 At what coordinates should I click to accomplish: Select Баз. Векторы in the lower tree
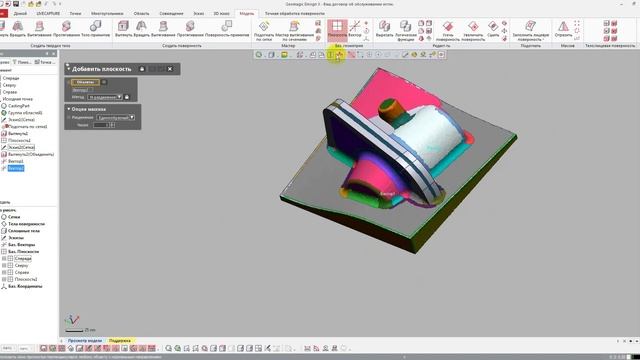click(21, 244)
